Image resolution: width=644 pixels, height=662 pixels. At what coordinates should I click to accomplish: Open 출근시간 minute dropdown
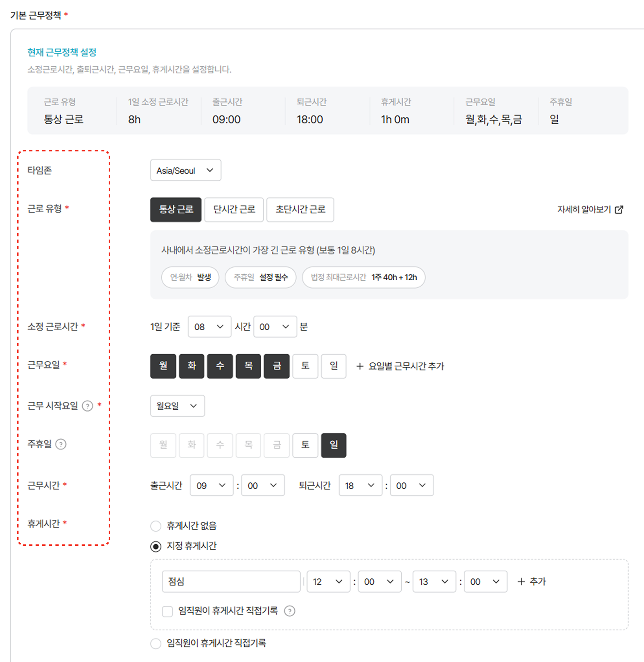point(263,485)
